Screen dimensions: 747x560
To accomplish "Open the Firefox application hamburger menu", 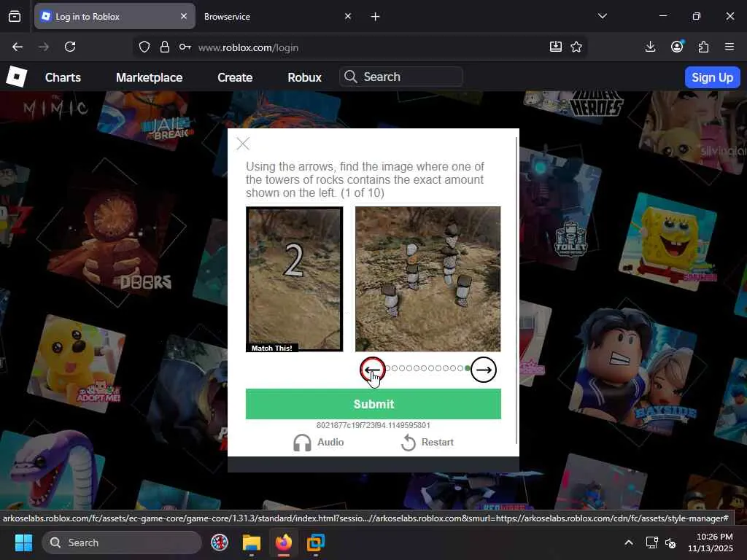I will point(729,47).
